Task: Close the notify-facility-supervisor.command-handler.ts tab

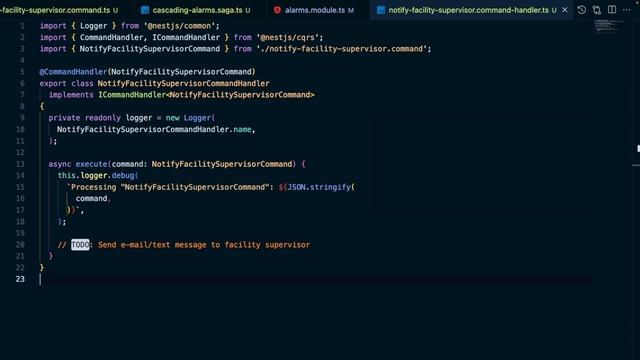Action: point(564,10)
